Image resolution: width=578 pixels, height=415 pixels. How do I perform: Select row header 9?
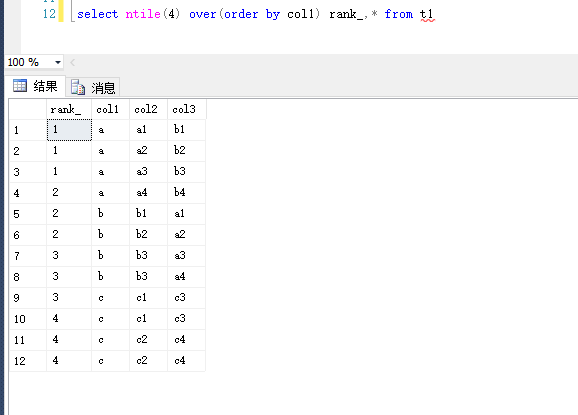[x=28, y=298]
